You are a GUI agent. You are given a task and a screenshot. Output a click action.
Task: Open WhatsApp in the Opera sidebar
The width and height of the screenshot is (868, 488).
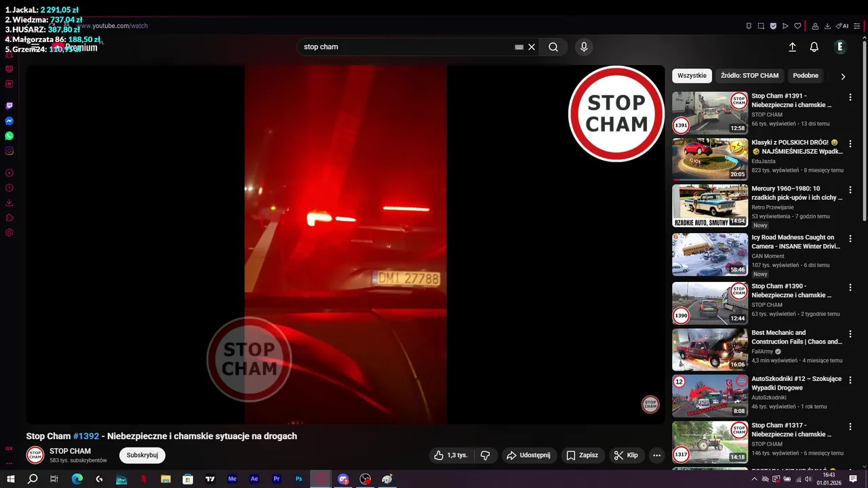9,136
